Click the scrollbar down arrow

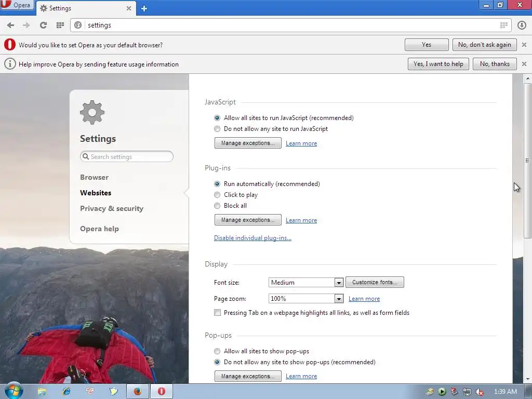tap(527, 379)
